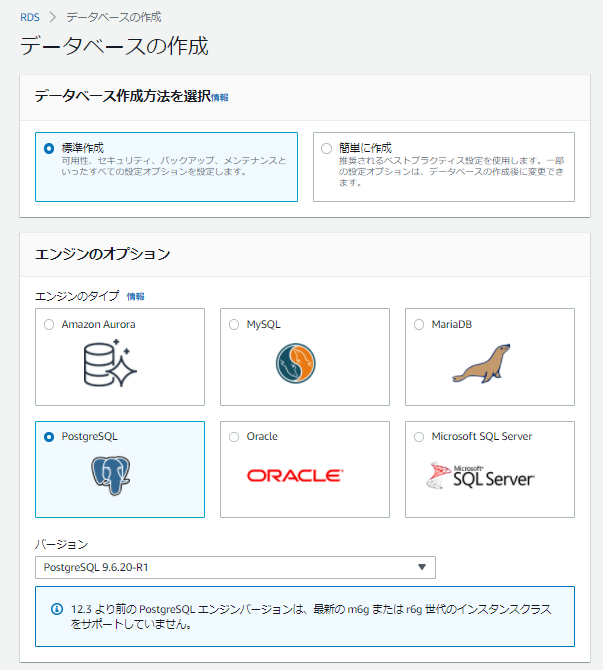Viewport: 603px width, 670px height.
Task: Click the Oracle label
Action: click(x=262, y=436)
